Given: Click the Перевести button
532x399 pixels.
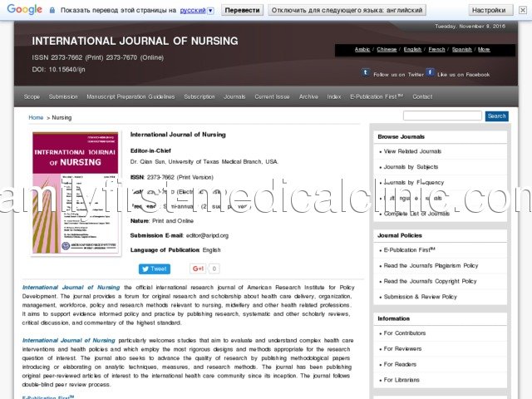Looking at the screenshot, I should click(242, 10).
